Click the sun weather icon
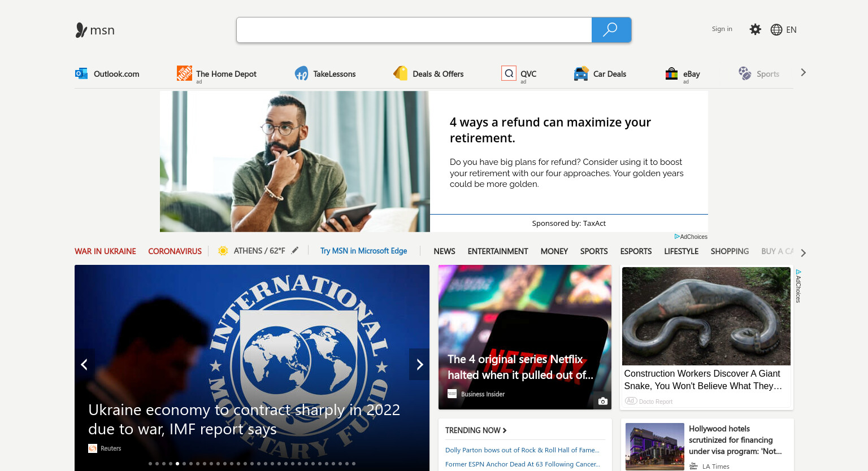Screen dimensions: 868x471 coord(223,251)
